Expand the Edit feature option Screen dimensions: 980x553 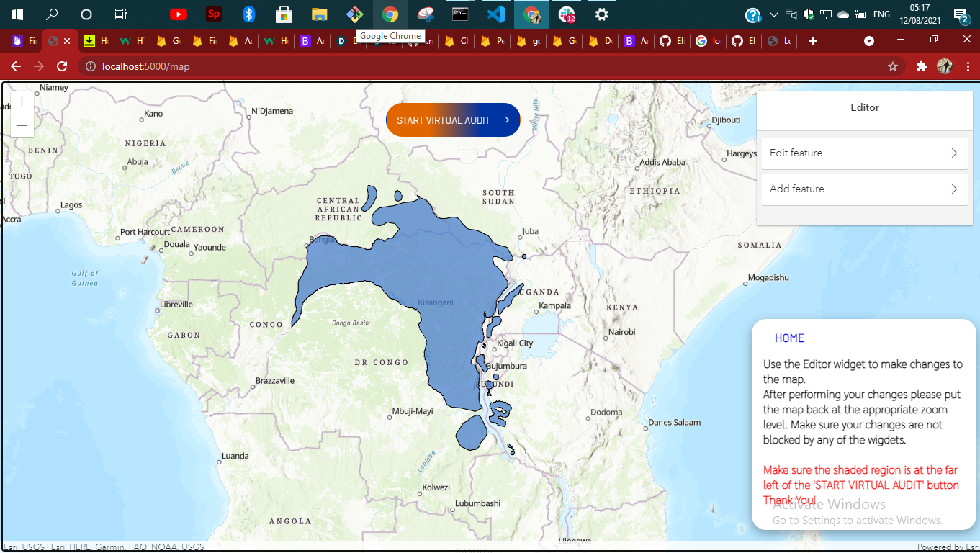(864, 153)
